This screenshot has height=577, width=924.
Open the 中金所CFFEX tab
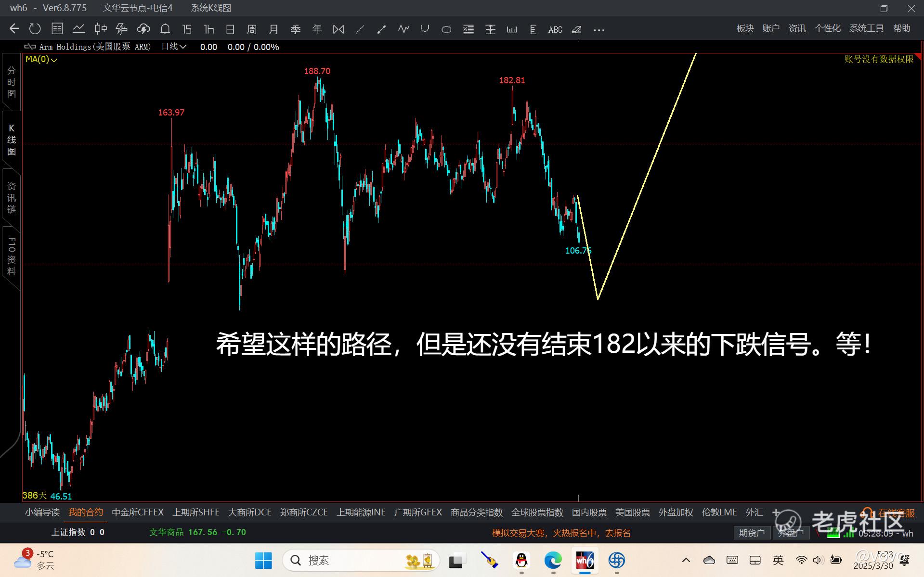click(x=138, y=513)
